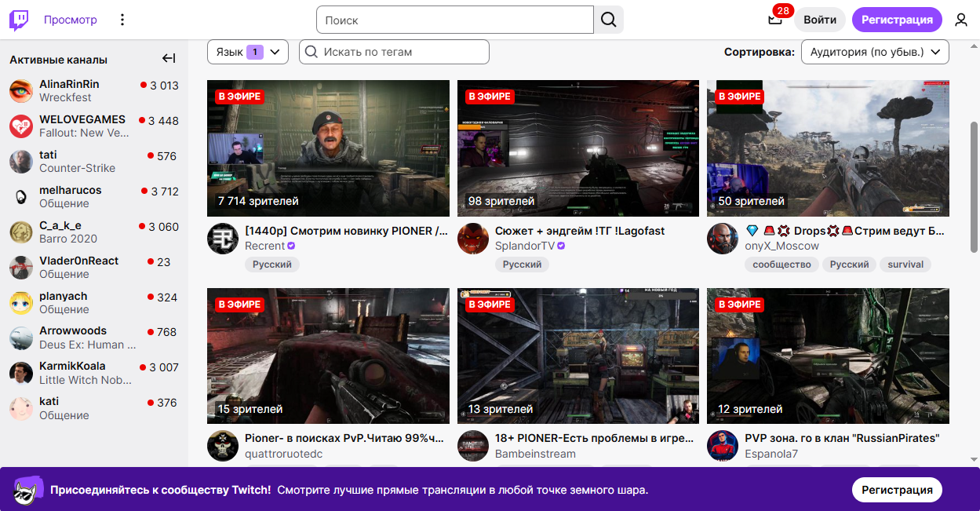
Task: Open stream title Сюжет + эндгейм
Action: click(x=580, y=231)
